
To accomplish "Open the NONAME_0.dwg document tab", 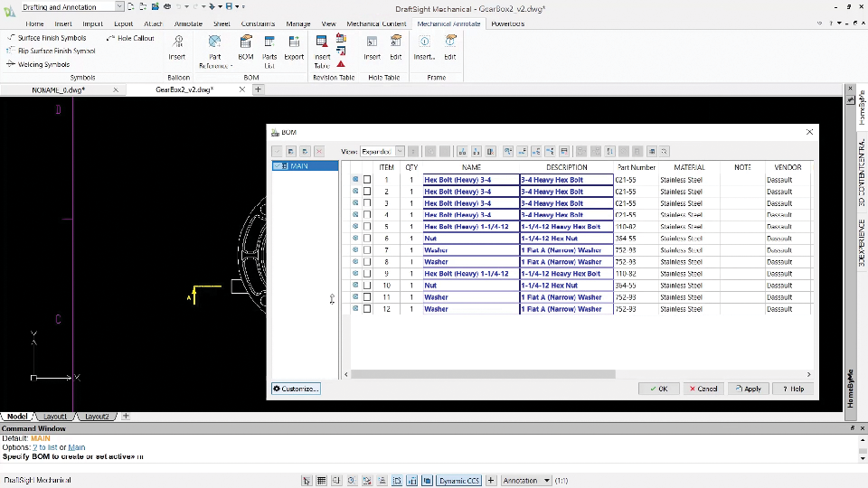I will (x=58, y=89).
